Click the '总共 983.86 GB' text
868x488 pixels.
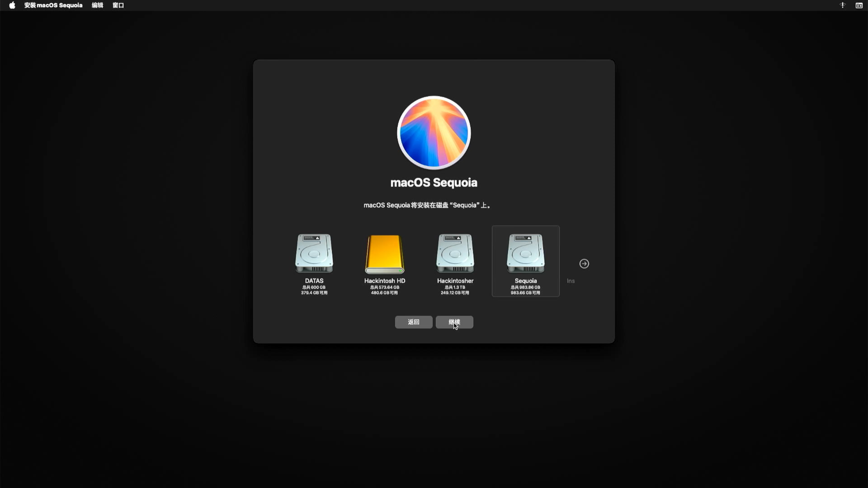(525, 287)
